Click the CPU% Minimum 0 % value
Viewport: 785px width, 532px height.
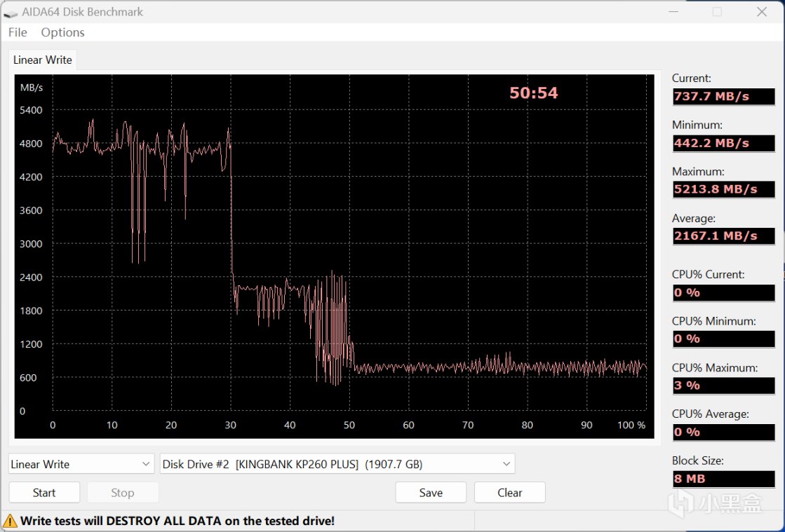point(723,339)
